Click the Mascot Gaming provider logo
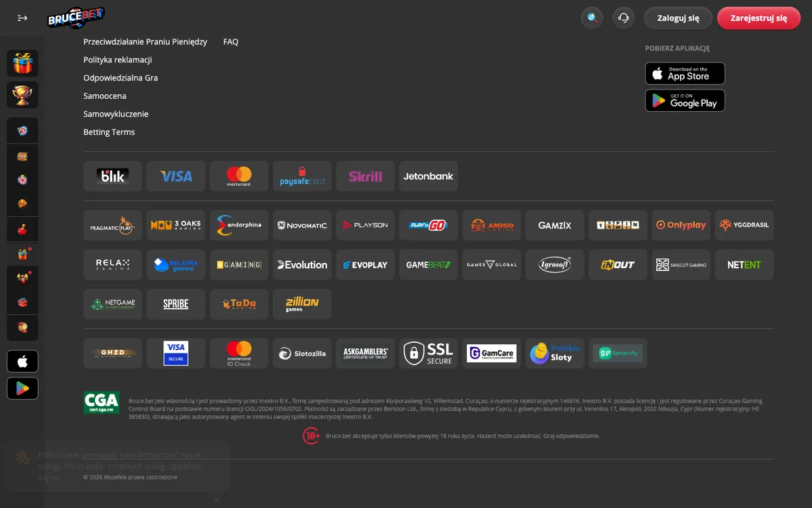Screen dimensions: 812x508 point(681,265)
